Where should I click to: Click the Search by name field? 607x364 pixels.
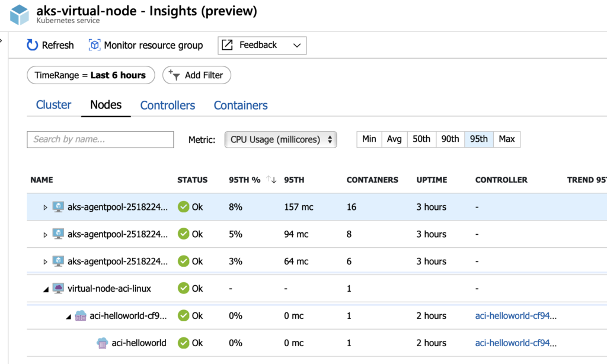[100, 139]
